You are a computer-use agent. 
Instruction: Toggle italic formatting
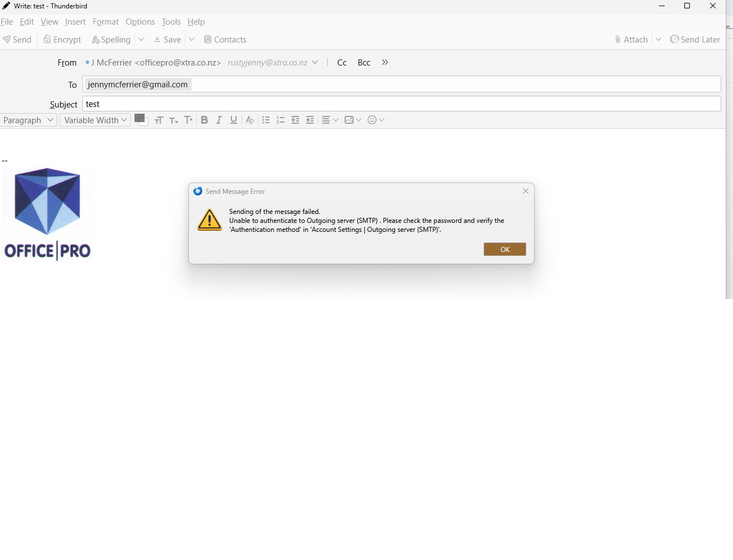tap(219, 120)
